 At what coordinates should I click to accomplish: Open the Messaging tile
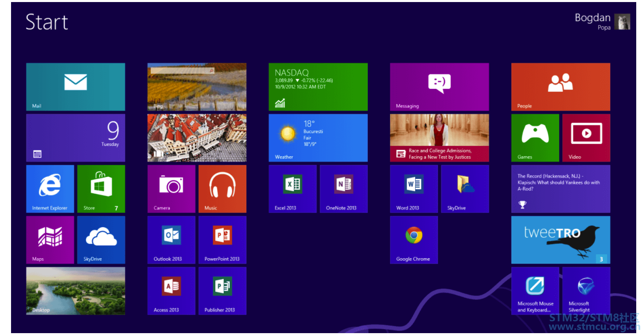click(x=439, y=87)
